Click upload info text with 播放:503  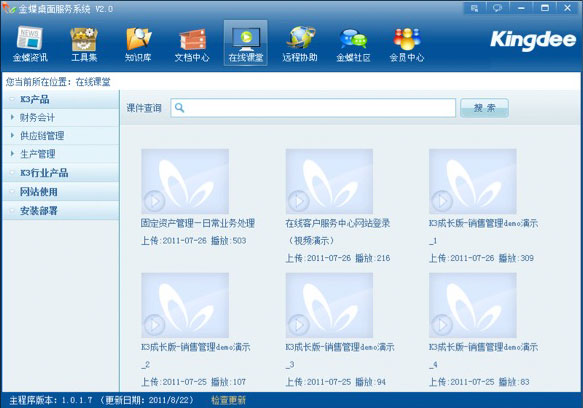tap(193, 241)
